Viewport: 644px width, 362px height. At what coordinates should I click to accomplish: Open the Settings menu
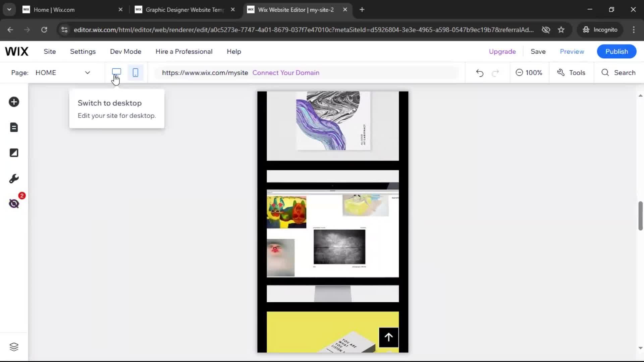click(83, 52)
